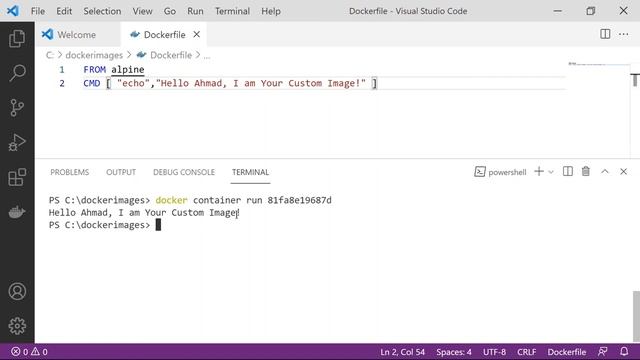This screenshot has height=360, width=640.
Task: Click line number 1 in gutter
Action: click(x=62, y=70)
